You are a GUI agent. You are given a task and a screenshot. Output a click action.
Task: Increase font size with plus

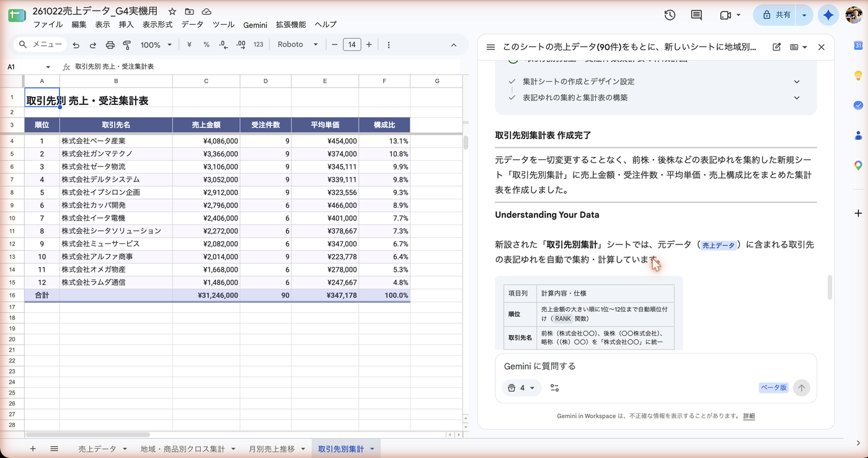369,45
